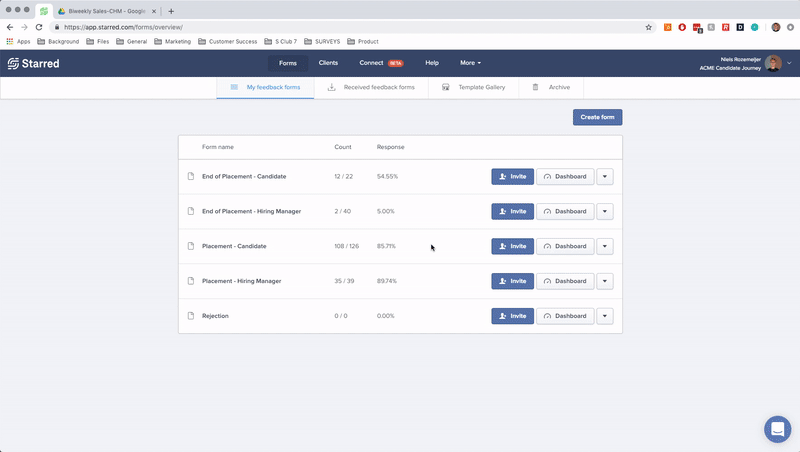Open the chat support widget
Viewport: 800px width, 452px height.
pyautogui.click(x=778, y=429)
